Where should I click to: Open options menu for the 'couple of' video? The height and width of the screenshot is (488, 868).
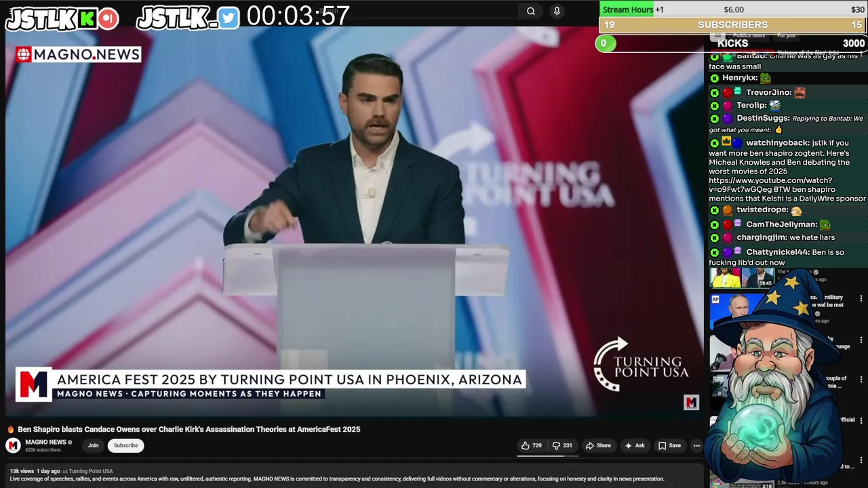pos(861,380)
